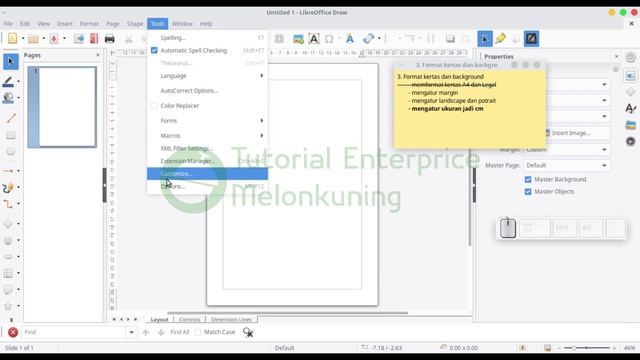This screenshot has width=640, height=360.
Task: Uncheck the Master Background checkbox
Action: [528, 179]
